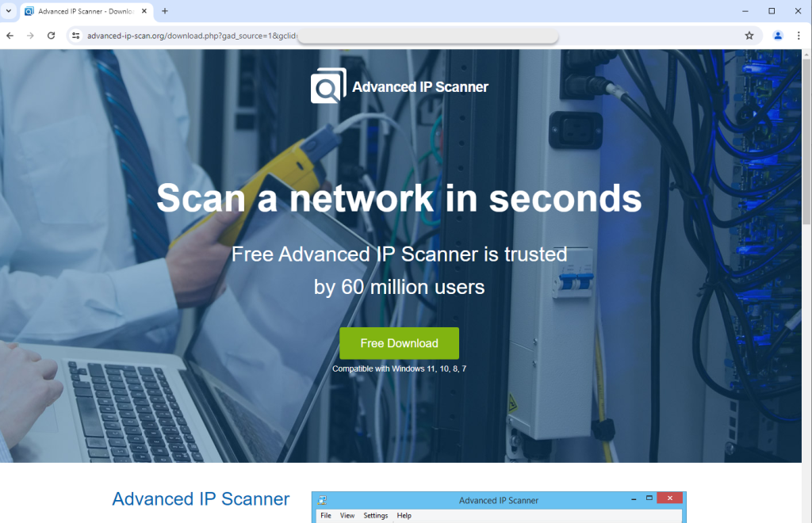Image resolution: width=812 pixels, height=523 pixels.
Task: Click the forward navigation arrow
Action: pyautogui.click(x=31, y=36)
